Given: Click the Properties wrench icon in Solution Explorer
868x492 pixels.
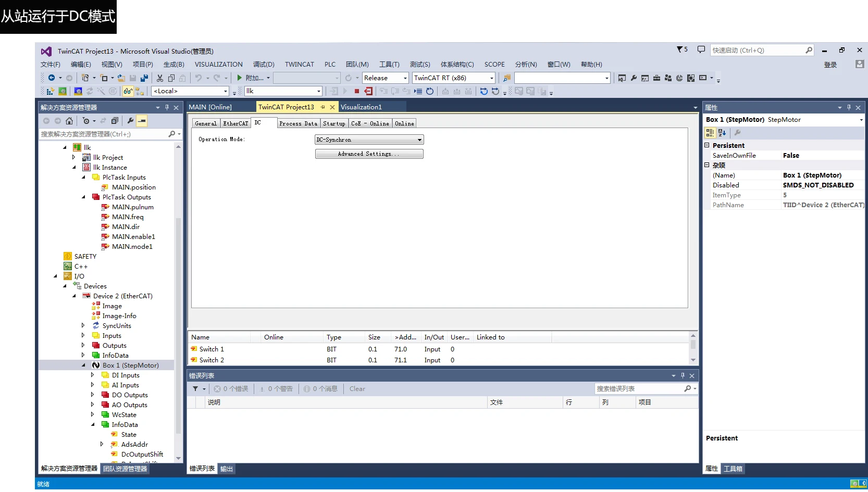Looking at the screenshot, I should (x=130, y=121).
